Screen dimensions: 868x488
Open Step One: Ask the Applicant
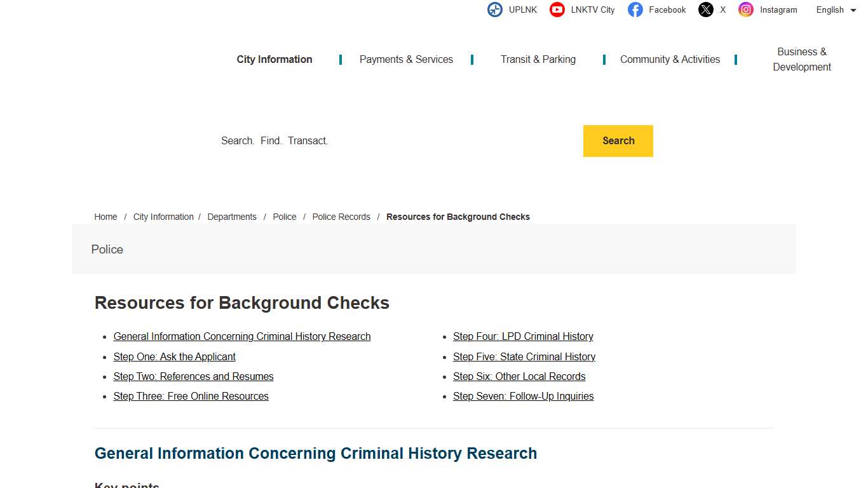point(174,356)
